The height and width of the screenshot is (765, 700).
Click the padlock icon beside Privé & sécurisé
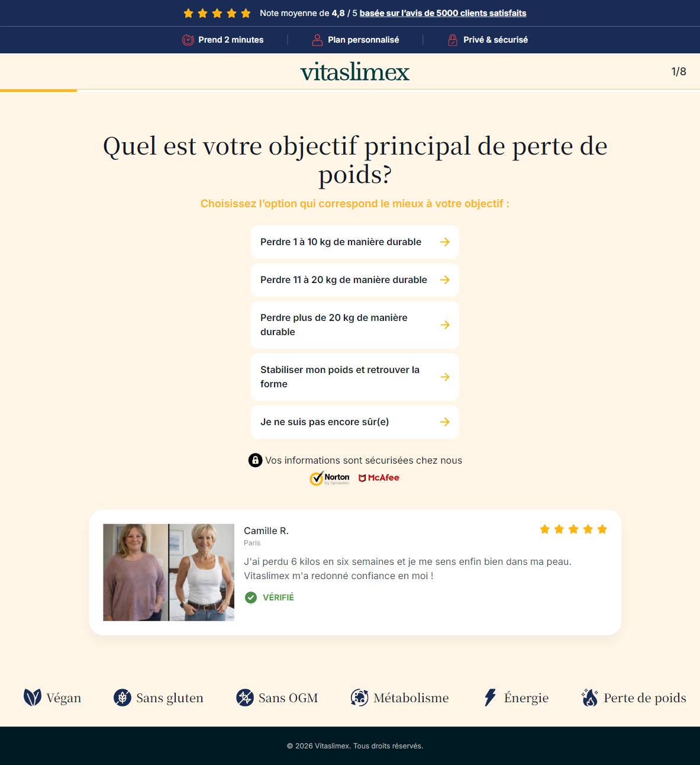coord(453,40)
